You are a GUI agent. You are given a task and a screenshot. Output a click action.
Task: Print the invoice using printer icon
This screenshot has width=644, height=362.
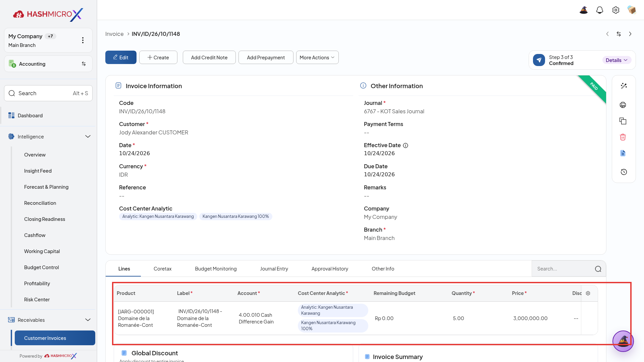point(623,105)
